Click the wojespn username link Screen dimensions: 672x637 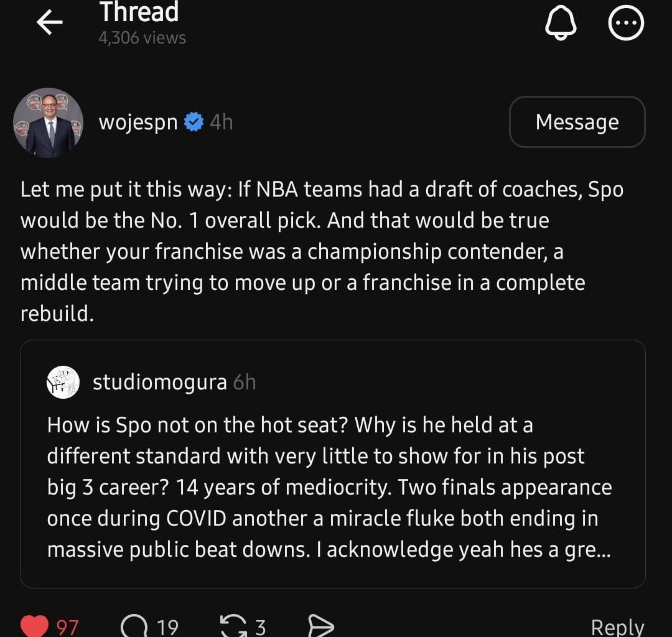pyautogui.click(x=138, y=122)
